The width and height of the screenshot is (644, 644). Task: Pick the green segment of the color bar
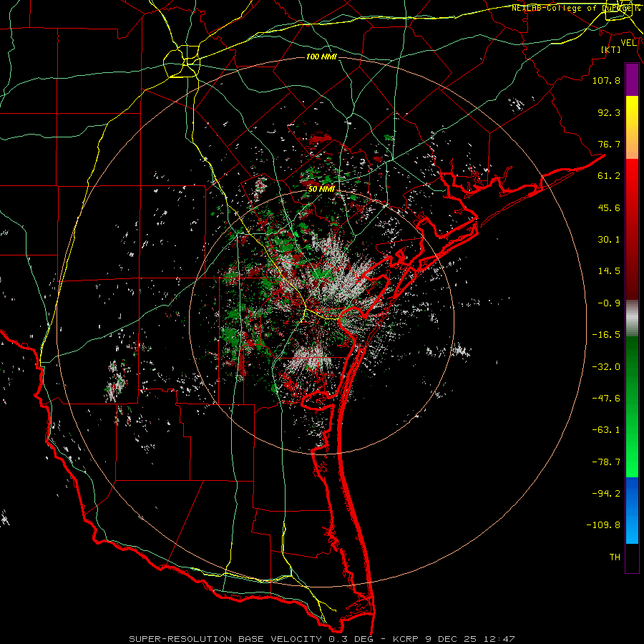click(x=632, y=406)
